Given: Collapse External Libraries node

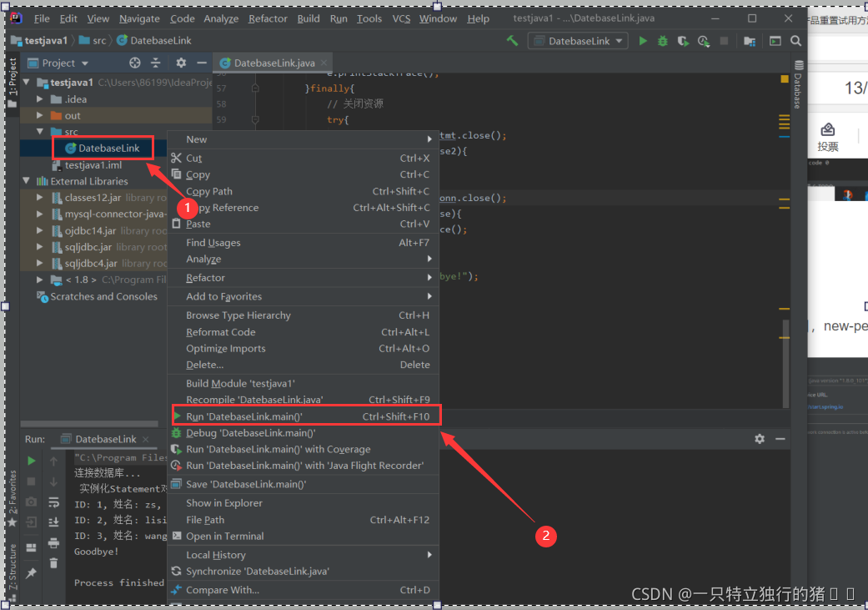Looking at the screenshot, I should tap(26, 180).
